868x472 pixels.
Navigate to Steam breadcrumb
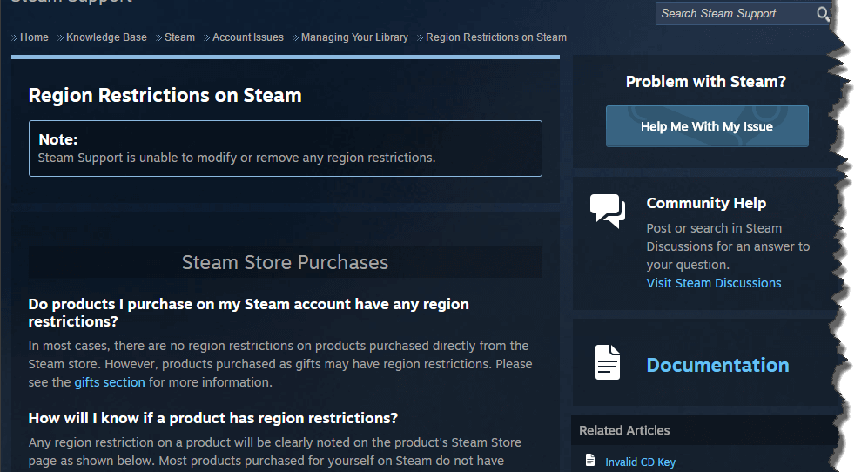pyautogui.click(x=179, y=37)
